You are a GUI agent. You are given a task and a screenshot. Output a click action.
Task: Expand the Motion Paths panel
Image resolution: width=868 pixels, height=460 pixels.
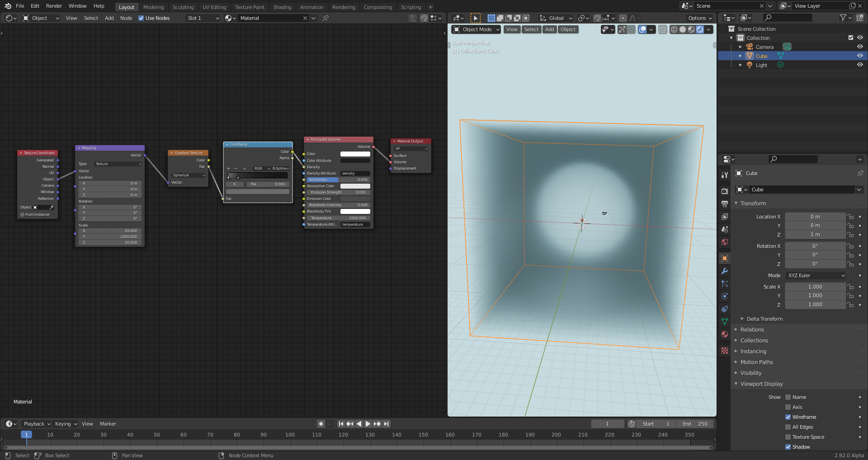tap(757, 362)
